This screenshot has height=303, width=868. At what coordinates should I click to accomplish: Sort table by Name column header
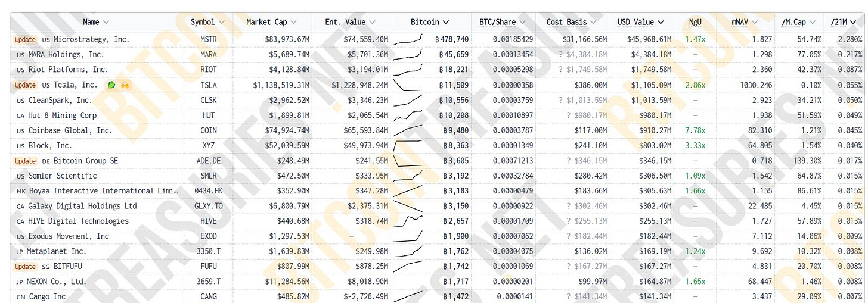click(96, 22)
